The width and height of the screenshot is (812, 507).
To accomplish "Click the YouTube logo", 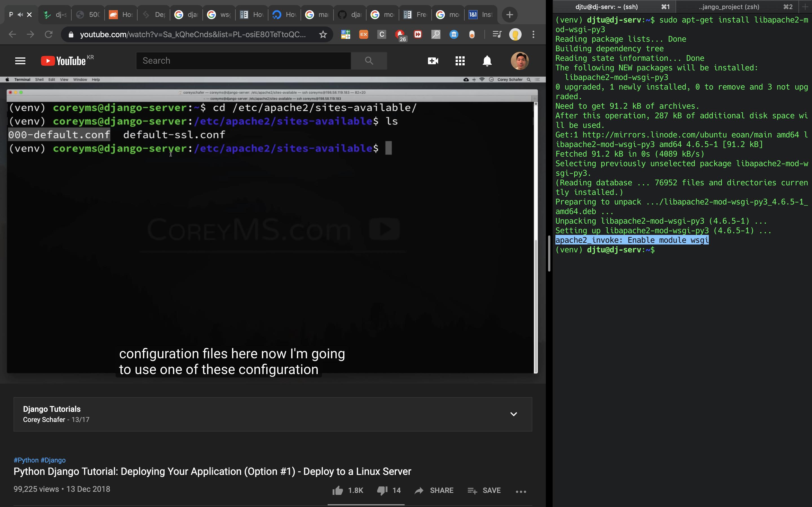I will click(x=63, y=61).
